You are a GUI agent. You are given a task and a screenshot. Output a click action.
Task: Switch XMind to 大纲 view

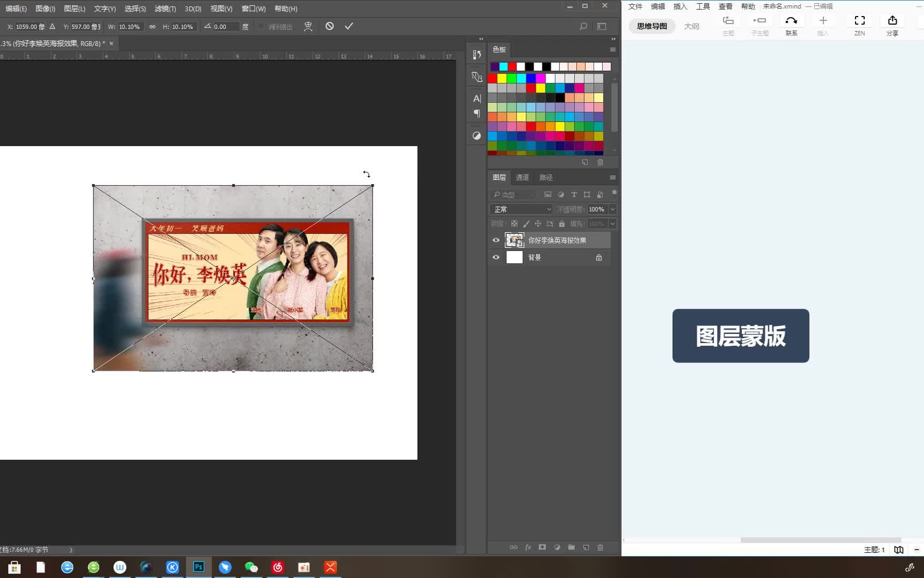point(691,26)
